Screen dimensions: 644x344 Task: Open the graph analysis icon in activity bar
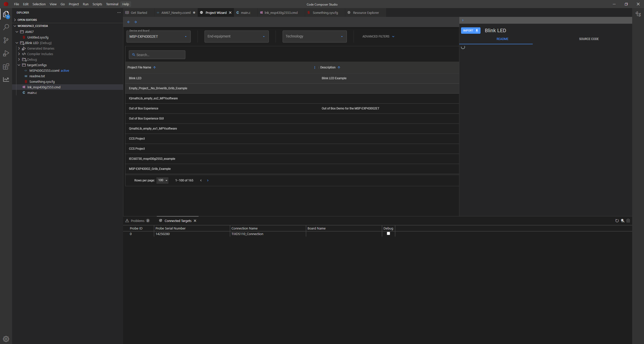coord(6,80)
